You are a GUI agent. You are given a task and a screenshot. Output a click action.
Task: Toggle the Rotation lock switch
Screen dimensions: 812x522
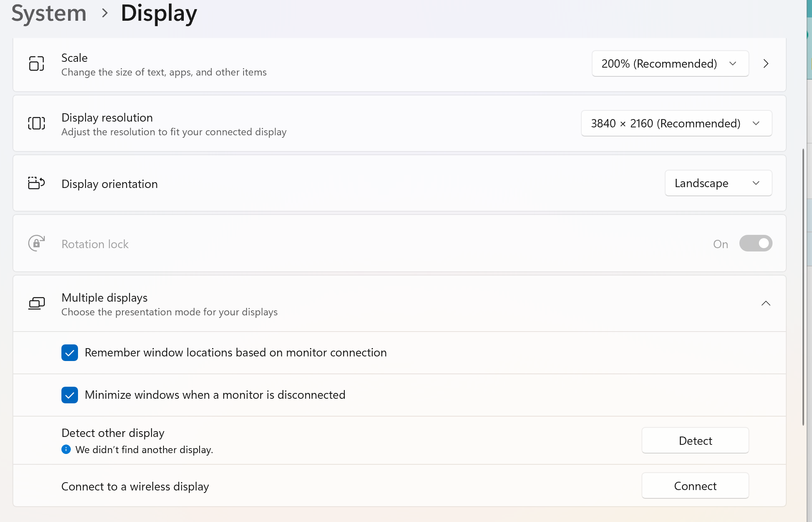click(x=756, y=244)
